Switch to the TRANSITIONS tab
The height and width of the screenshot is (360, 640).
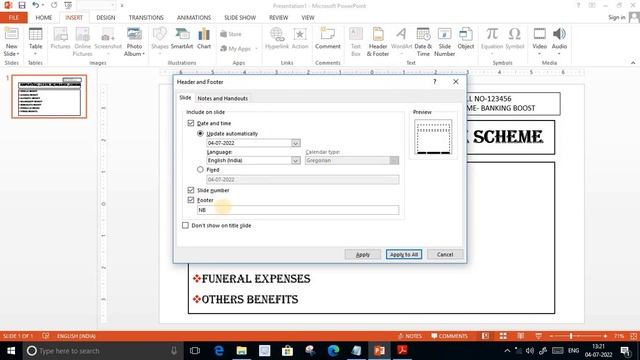click(146, 18)
